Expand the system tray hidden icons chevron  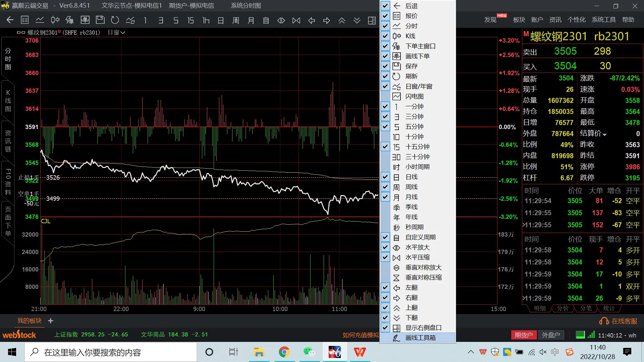tap(470, 352)
